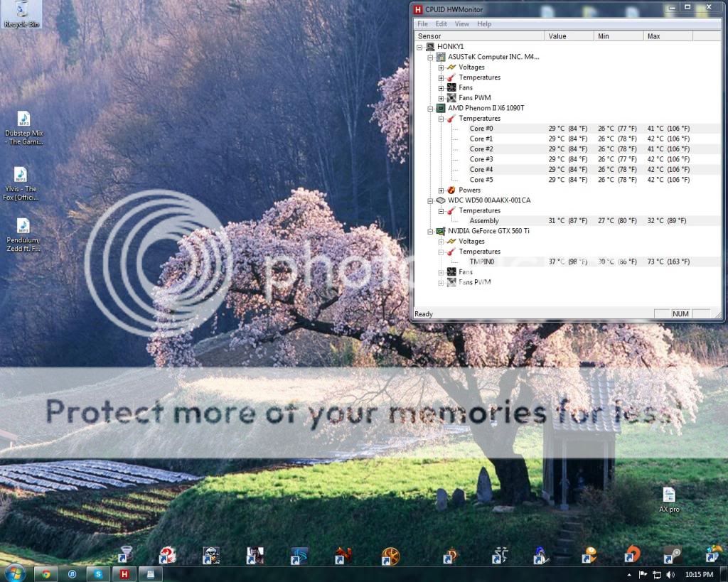Viewport: 728px width, 582px height.
Task: Collapse the WDC WD50 00AAKX-001CA node
Action: point(430,200)
